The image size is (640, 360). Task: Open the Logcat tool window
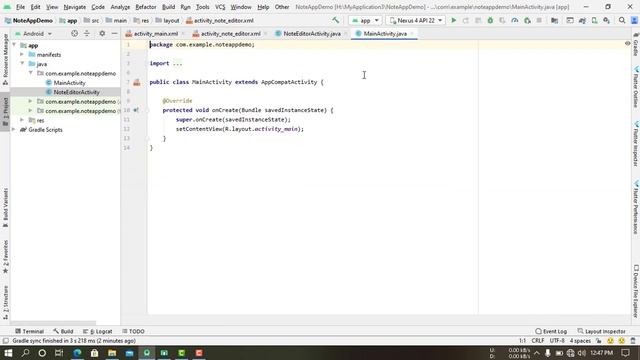click(98, 331)
